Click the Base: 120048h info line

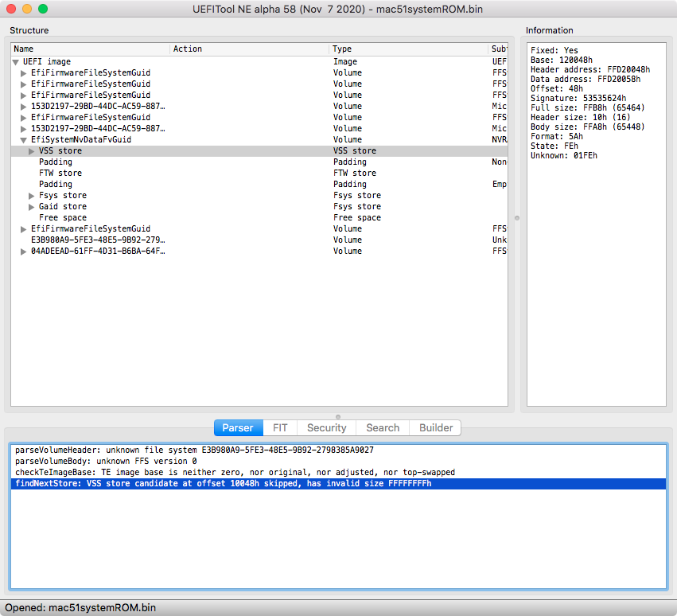pos(562,60)
